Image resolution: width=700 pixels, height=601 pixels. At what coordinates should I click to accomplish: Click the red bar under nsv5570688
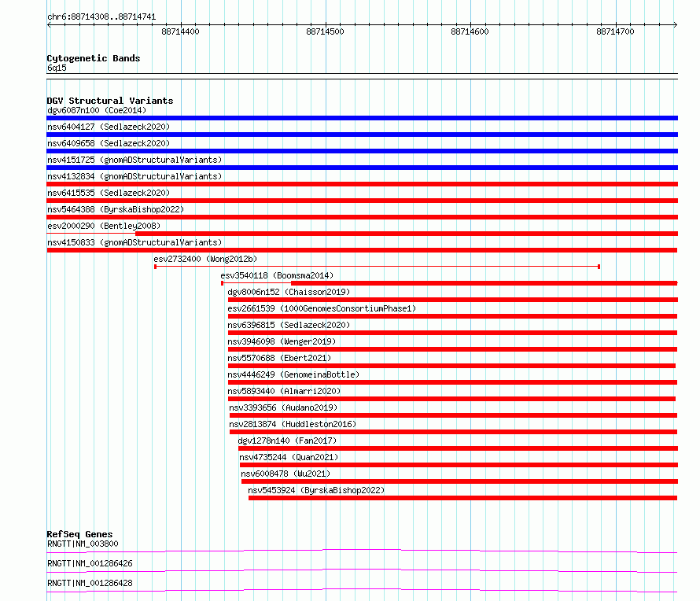(451, 366)
